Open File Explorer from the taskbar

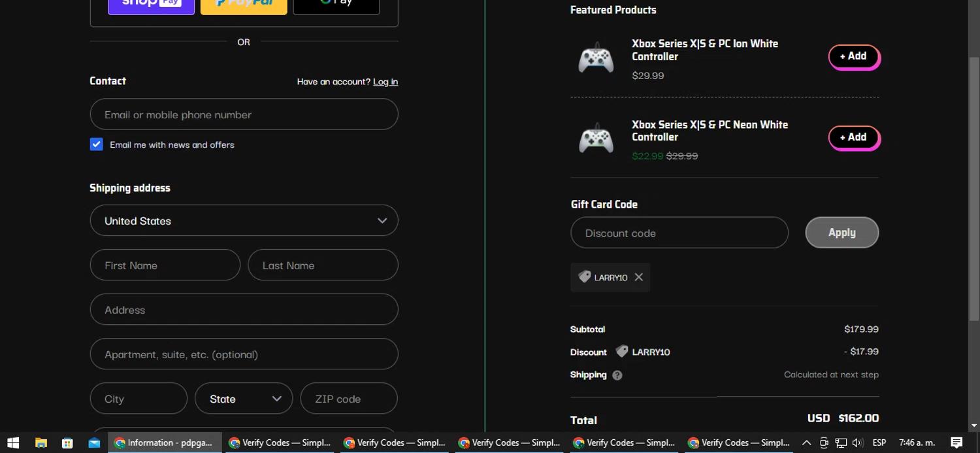(x=41, y=443)
